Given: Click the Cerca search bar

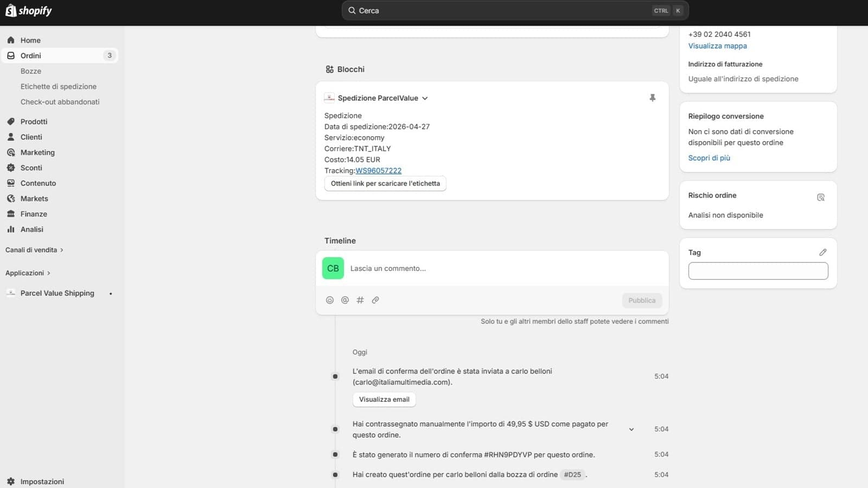Looking at the screenshot, I should pyautogui.click(x=515, y=10).
